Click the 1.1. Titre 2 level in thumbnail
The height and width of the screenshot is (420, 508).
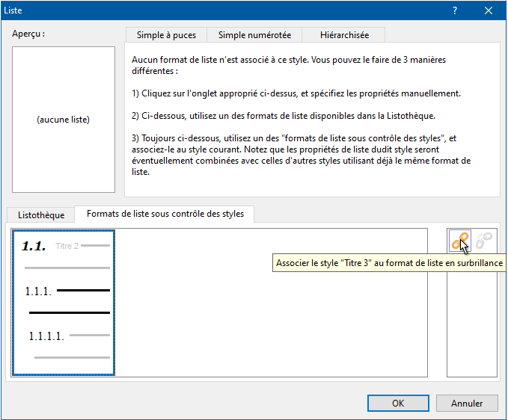[64, 246]
